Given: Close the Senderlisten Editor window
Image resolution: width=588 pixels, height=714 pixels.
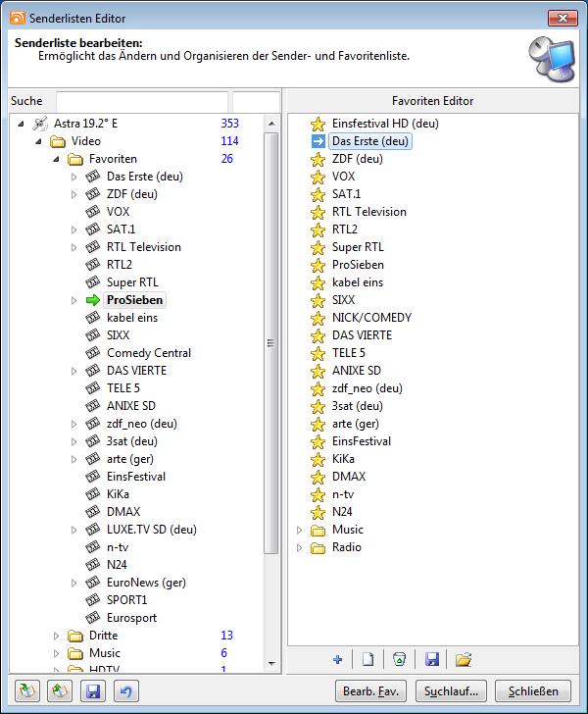Looking at the screenshot, I should tap(563, 19).
